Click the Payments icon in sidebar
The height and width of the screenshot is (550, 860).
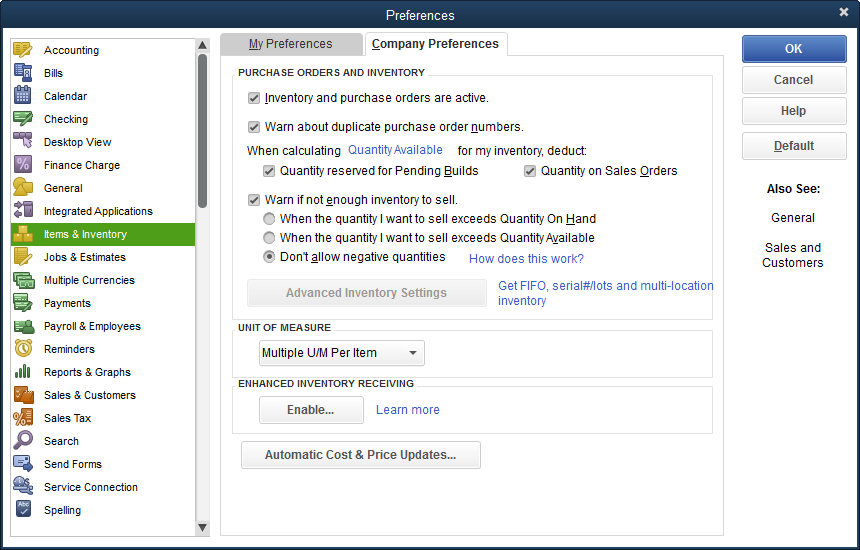click(23, 303)
